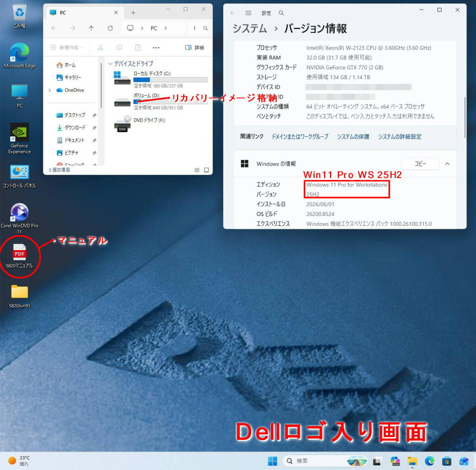Open the 5820マニュアル PDF file
Viewport: 476px width, 470px height.
19,256
